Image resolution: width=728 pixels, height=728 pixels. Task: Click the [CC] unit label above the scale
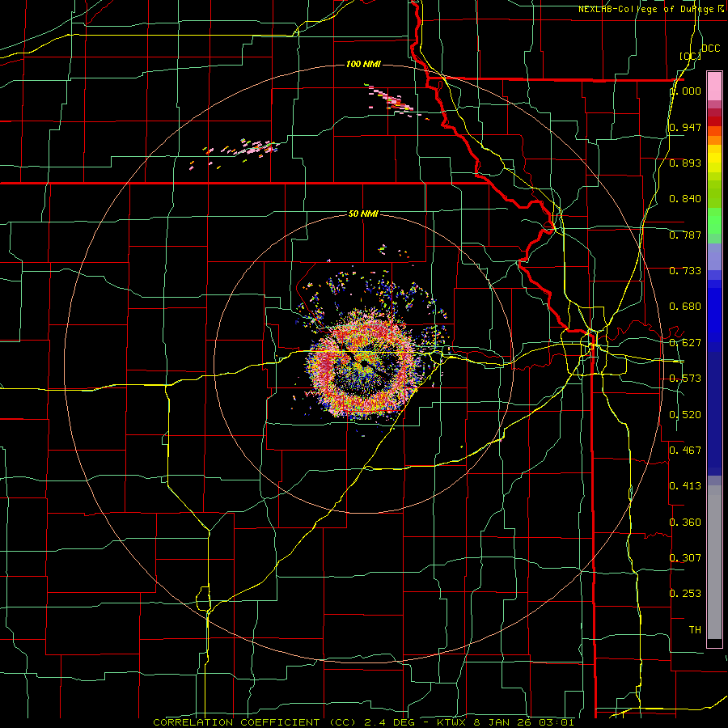(691, 56)
